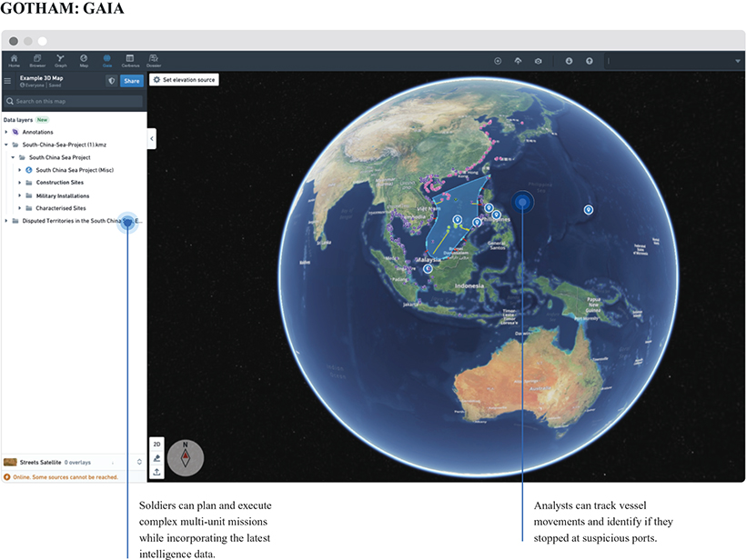Click the Share button
The width and height of the screenshot is (746, 560).
click(132, 81)
